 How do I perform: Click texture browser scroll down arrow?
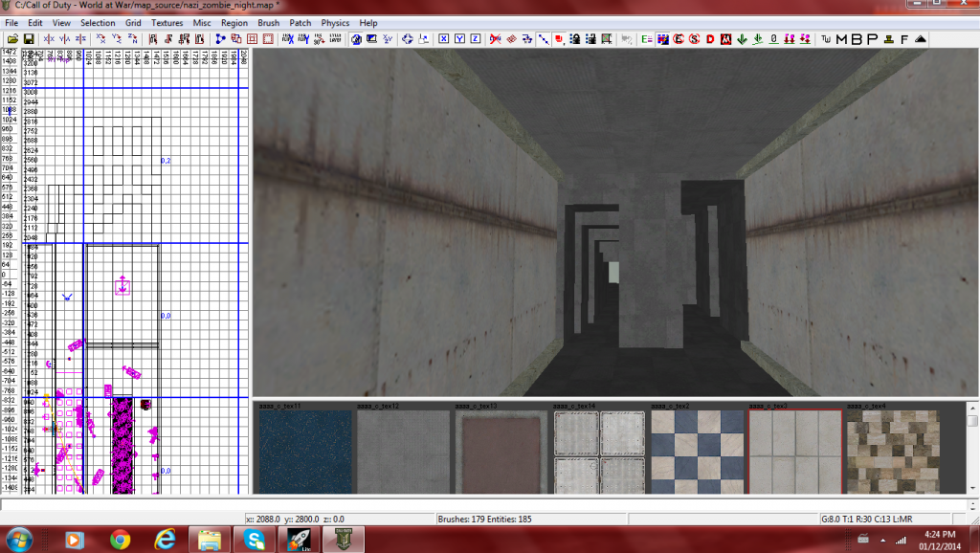pyautogui.click(x=972, y=488)
